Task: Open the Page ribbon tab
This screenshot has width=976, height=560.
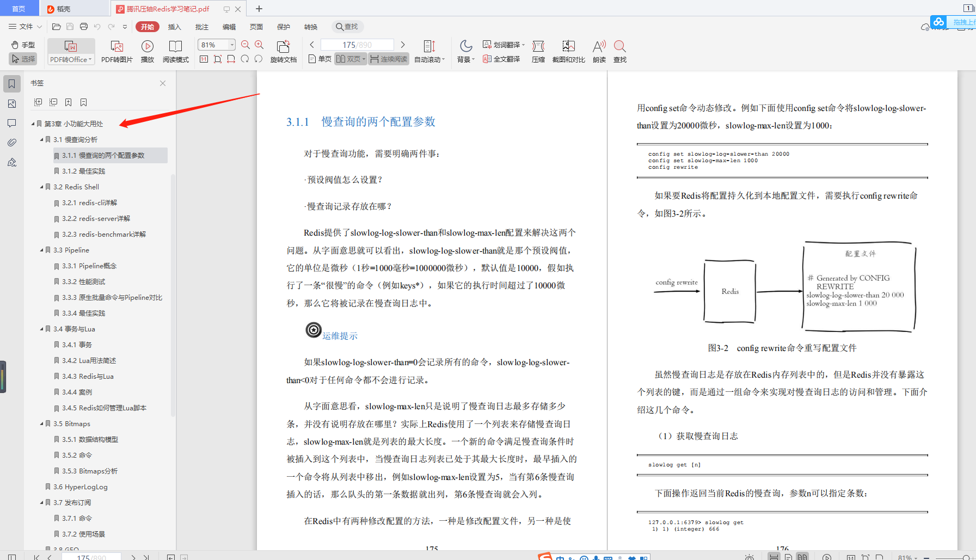Action: (256, 27)
